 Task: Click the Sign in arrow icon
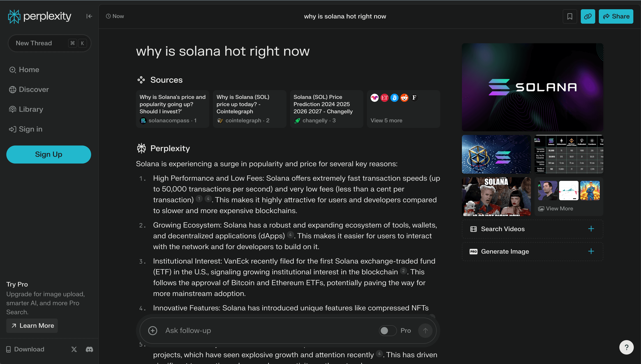[x=12, y=129]
